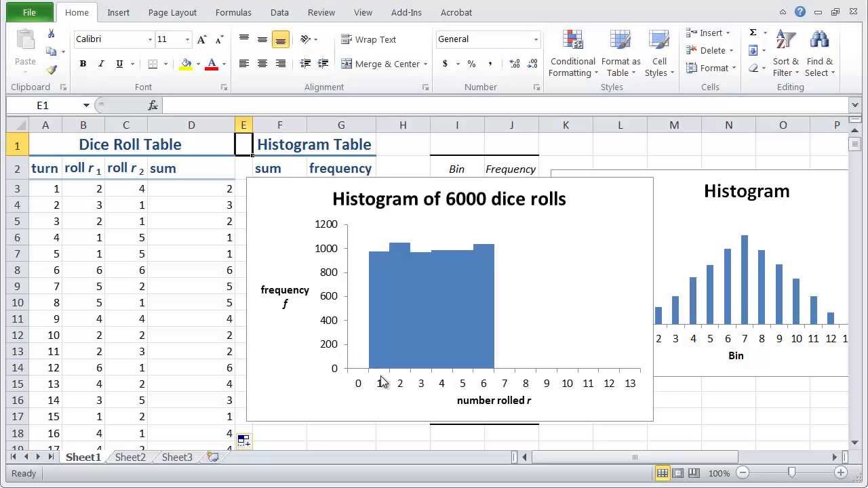Toggle Bold formatting

(x=83, y=64)
